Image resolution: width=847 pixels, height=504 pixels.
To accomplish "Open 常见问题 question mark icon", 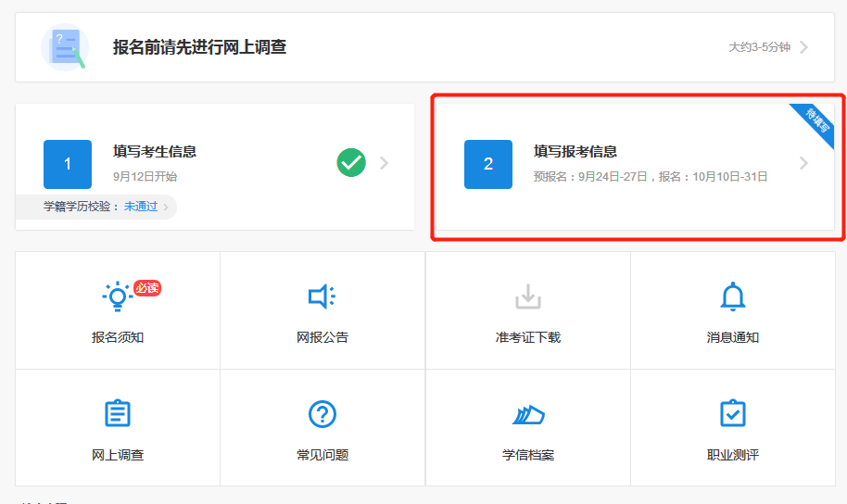I will point(322,413).
